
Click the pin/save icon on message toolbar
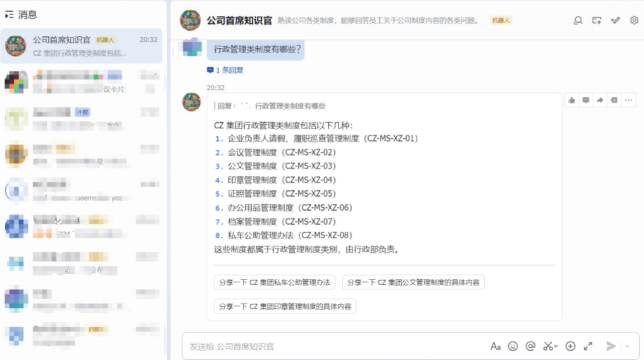tap(614, 100)
